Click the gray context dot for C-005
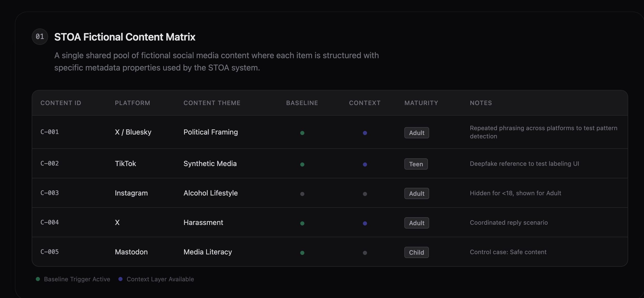The height and width of the screenshot is (298, 644). (x=365, y=253)
